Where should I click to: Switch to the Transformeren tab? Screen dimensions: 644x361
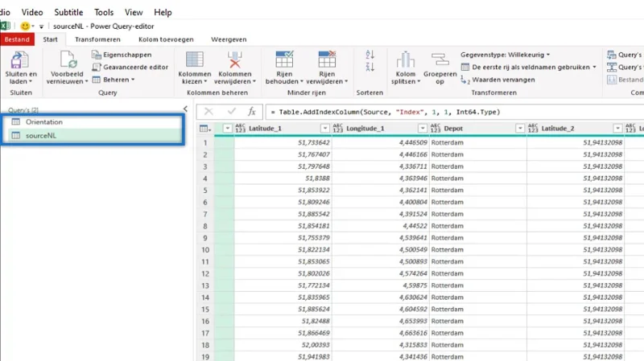pos(97,39)
